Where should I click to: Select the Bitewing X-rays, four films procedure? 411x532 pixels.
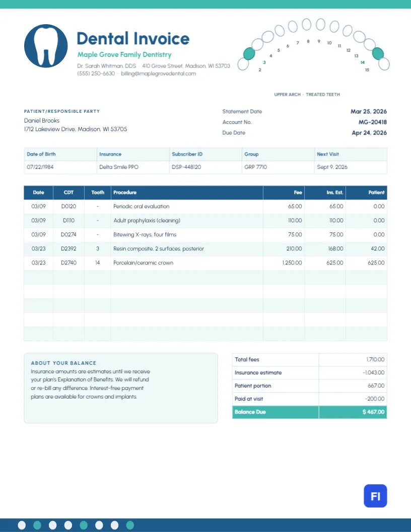click(145, 234)
